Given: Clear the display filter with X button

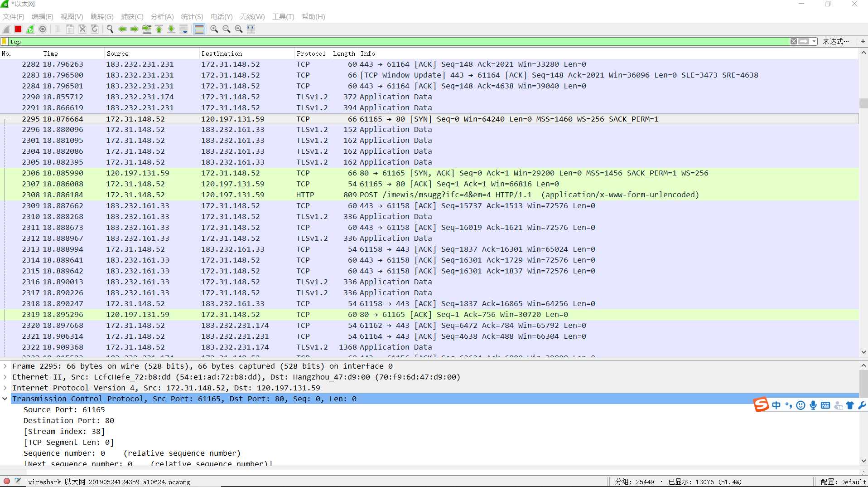Looking at the screenshot, I should coord(794,41).
